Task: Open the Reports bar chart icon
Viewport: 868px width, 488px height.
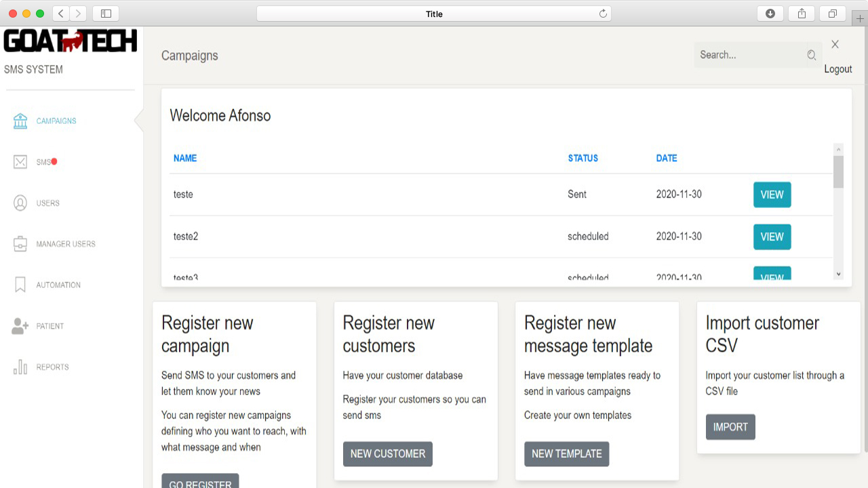Action: click(20, 367)
